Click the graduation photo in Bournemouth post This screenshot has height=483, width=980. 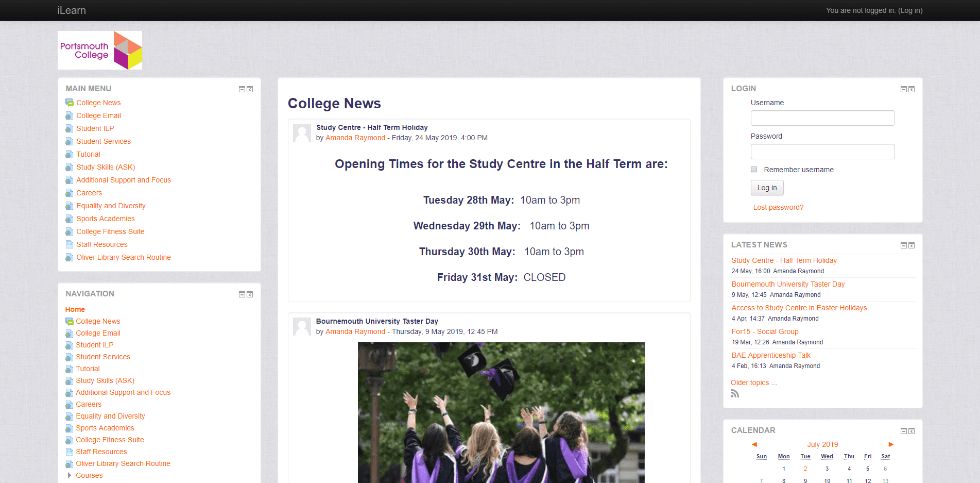pos(501,412)
